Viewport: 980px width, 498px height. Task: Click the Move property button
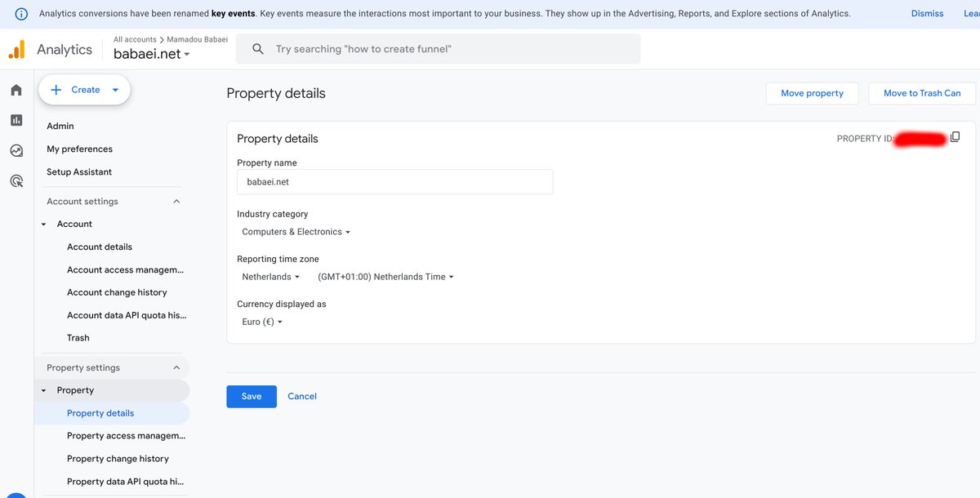pos(812,93)
